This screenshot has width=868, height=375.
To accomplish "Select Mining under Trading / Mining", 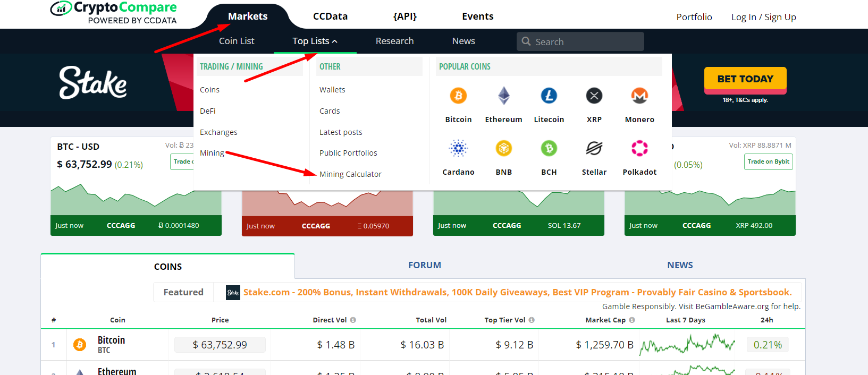I will 212,153.
